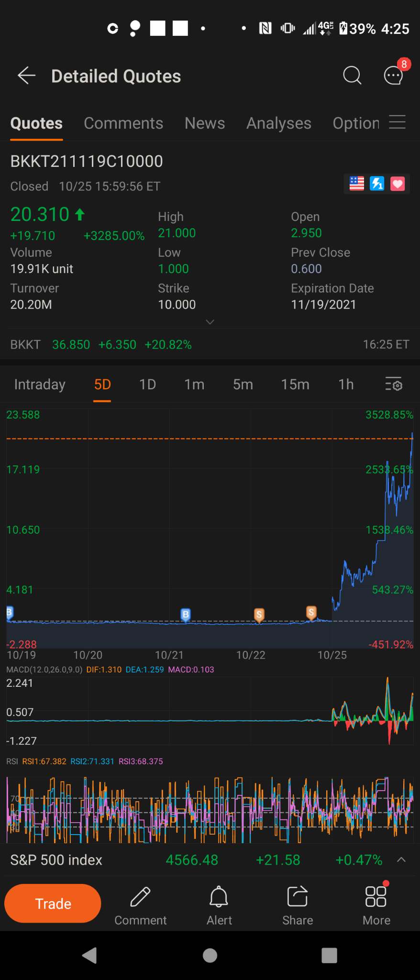Switch to the Comments tab
Screen dimensions: 420x980
(x=123, y=123)
